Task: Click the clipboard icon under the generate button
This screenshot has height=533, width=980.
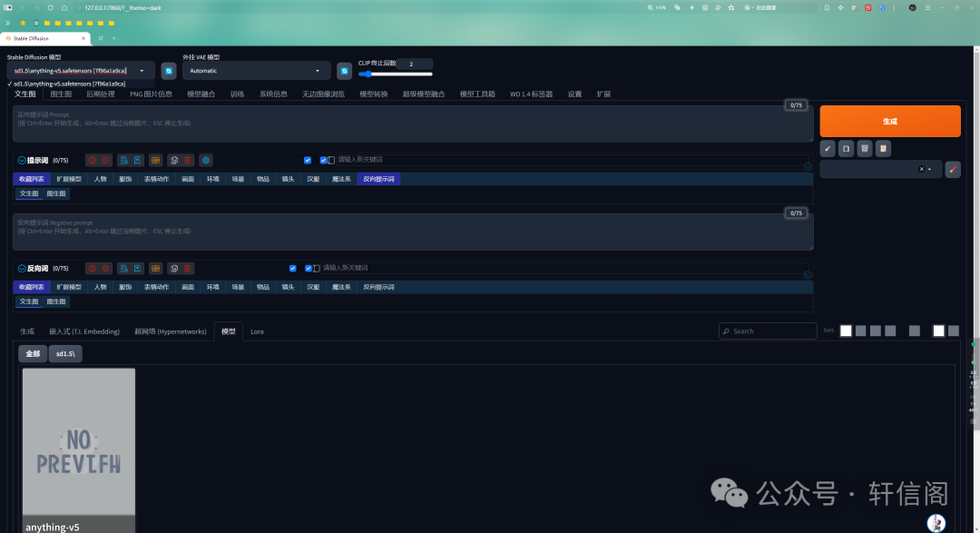Action: [883, 148]
